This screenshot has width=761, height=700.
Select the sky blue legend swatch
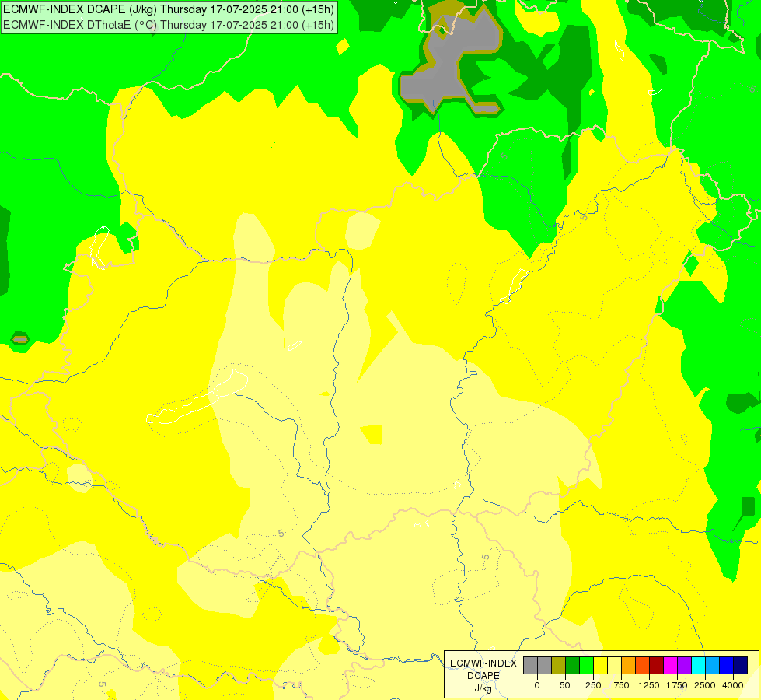[x=713, y=665]
